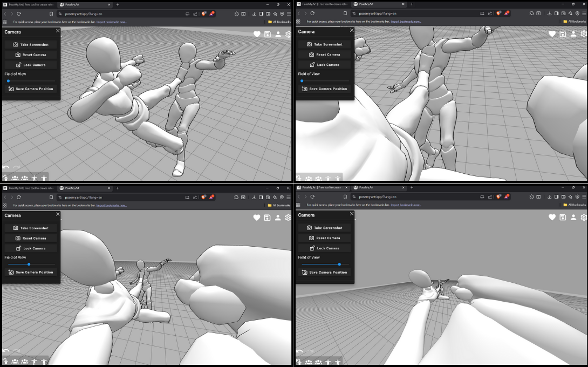Click Field of View slider handle in bottom-right window

tap(339, 264)
